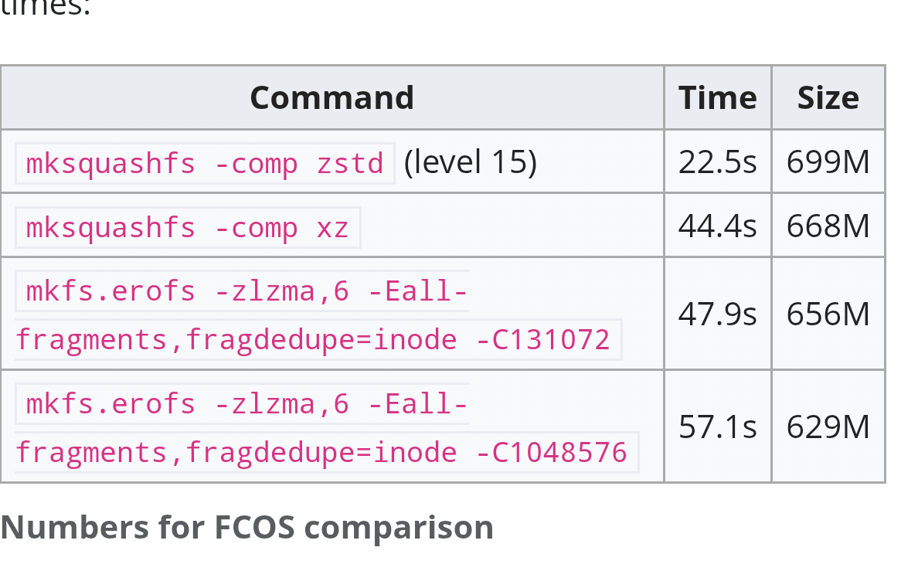
Task: Select the 668M size cell
Action: point(828,226)
